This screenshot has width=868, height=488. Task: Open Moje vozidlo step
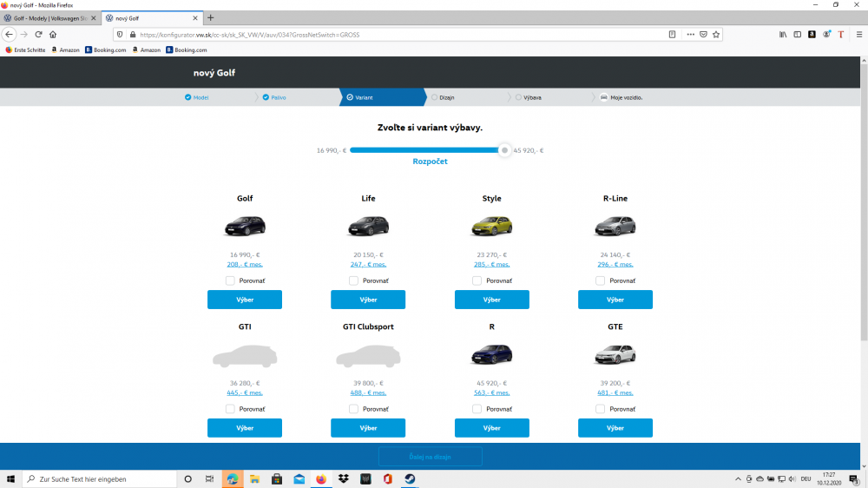pos(621,97)
